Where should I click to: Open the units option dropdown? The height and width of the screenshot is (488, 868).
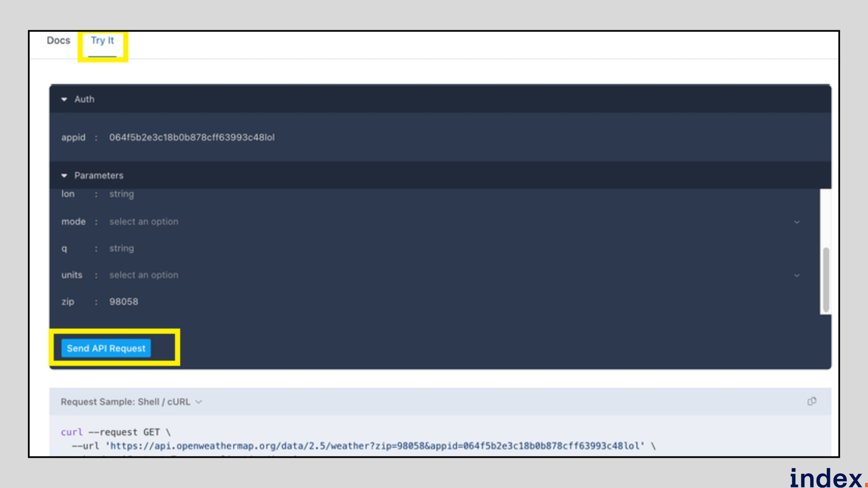coord(144,275)
